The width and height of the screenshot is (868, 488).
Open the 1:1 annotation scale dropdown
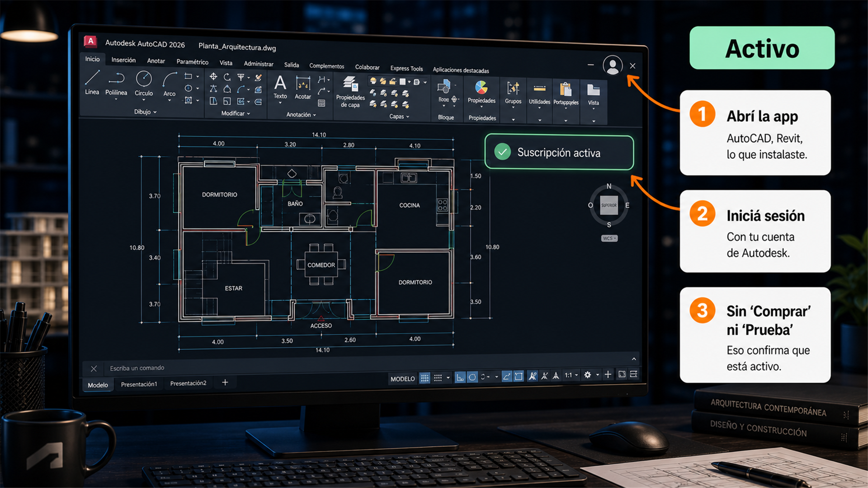coord(571,375)
